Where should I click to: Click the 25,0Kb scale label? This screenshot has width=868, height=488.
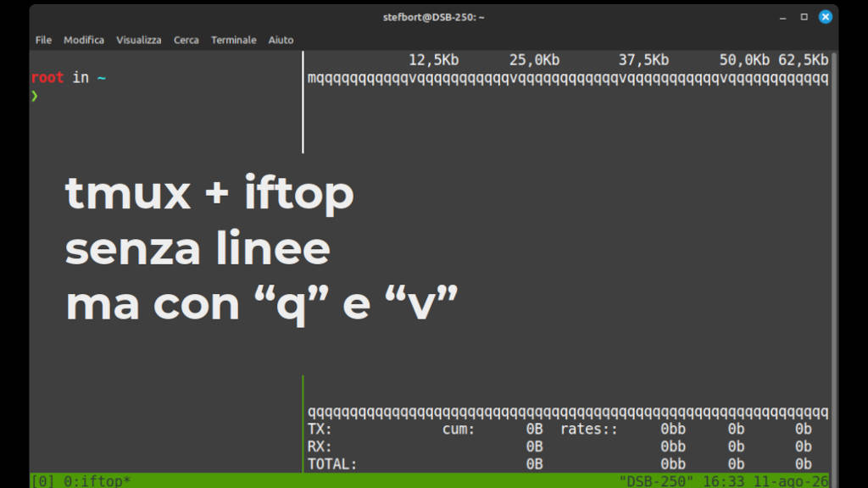(534, 60)
